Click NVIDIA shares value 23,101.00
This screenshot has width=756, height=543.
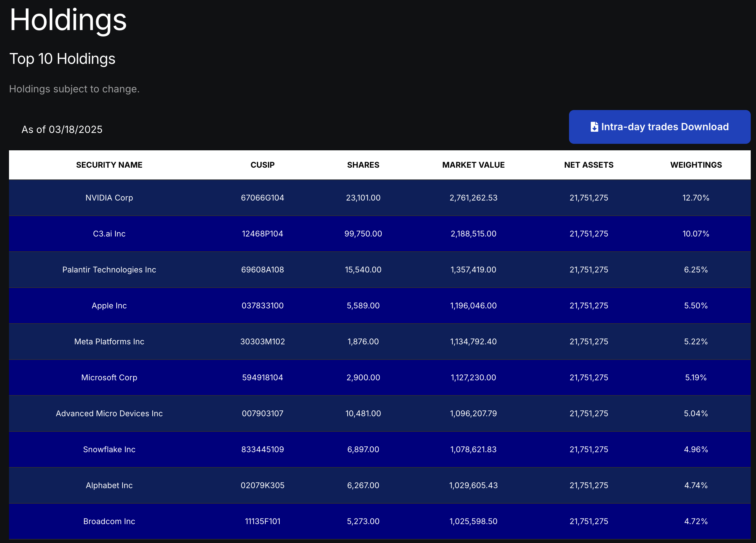coord(363,198)
